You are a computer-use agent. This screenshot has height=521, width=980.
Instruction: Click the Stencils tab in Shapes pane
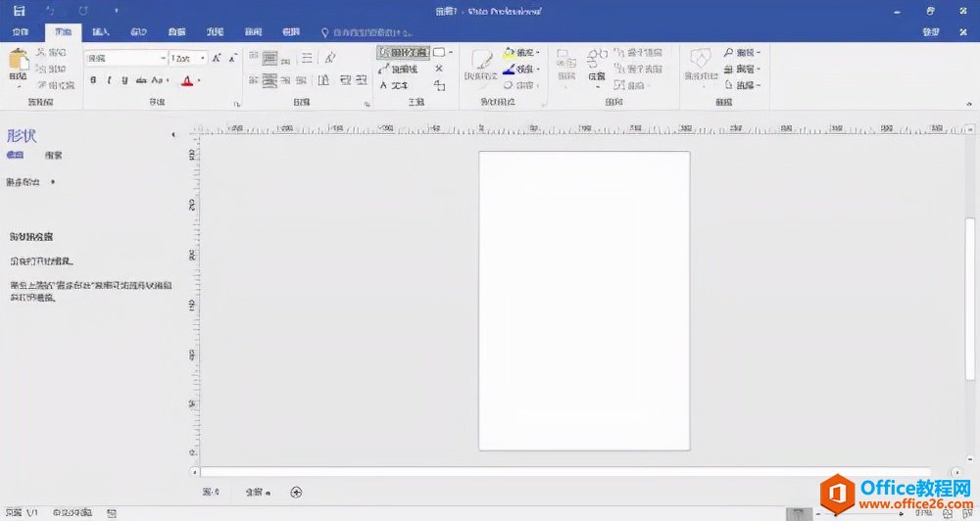[16, 155]
